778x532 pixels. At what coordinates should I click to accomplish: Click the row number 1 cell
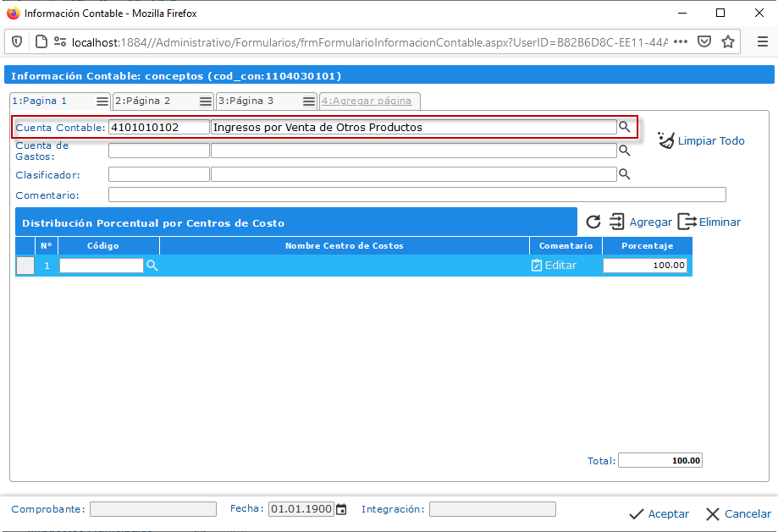(x=47, y=266)
